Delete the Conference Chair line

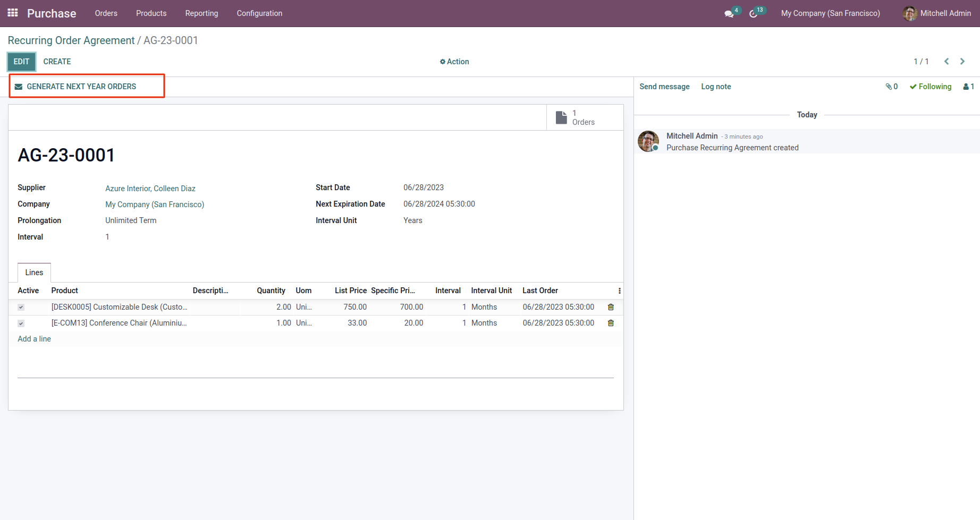(x=611, y=323)
